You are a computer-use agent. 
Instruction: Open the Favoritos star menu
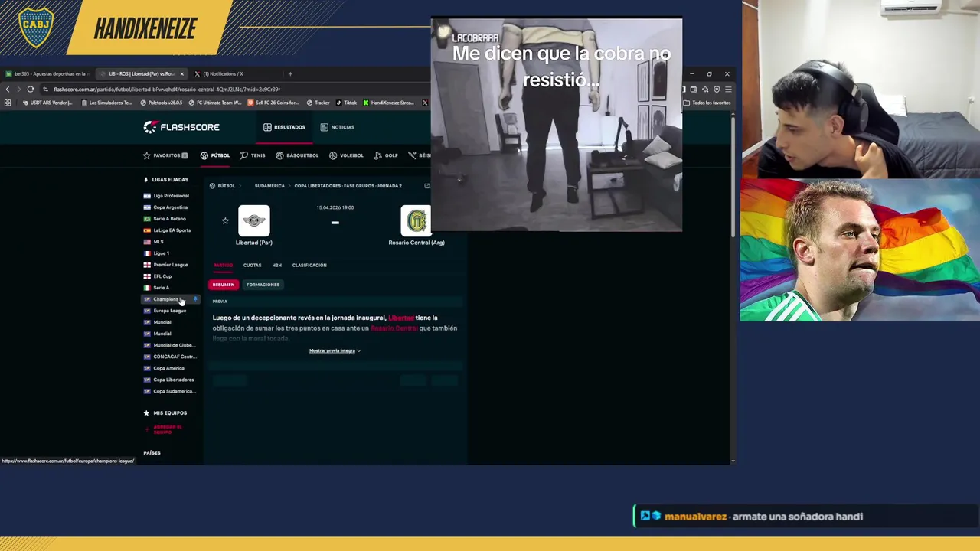[x=165, y=155]
